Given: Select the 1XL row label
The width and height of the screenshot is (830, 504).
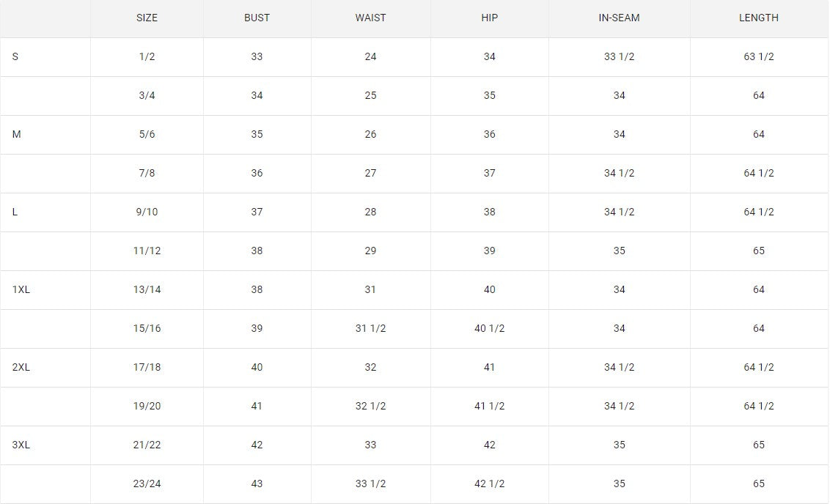Looking at the screenshot, I should tap(21, 289).
